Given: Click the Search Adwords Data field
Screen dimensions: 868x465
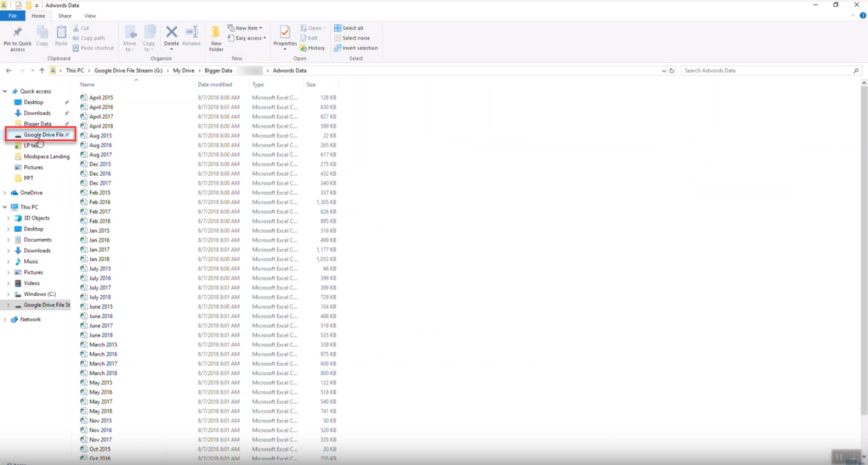Looking at the screenshot, I should pos(766,71).
